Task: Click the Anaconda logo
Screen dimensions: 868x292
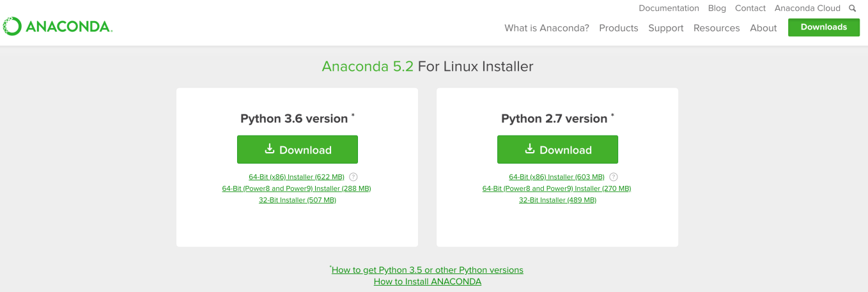Action: coord(58,26)
